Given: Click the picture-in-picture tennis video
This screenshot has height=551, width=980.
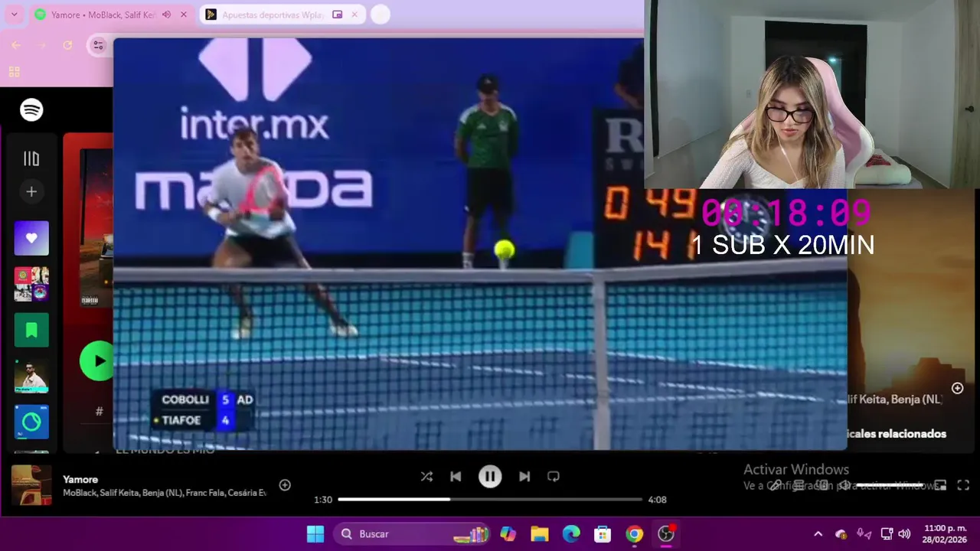Looking at the screenshot, I should [480, 244].
